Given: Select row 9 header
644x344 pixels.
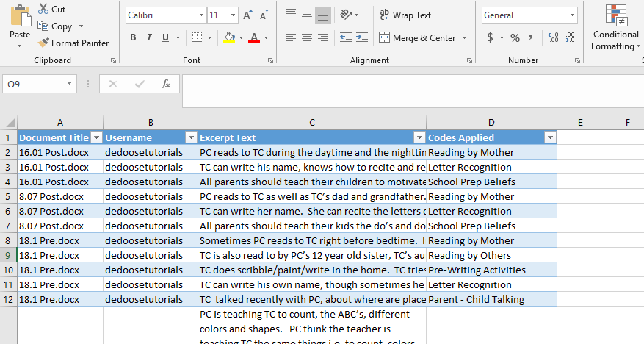Looking at the screenshot, I should click(x=8, y=255).
